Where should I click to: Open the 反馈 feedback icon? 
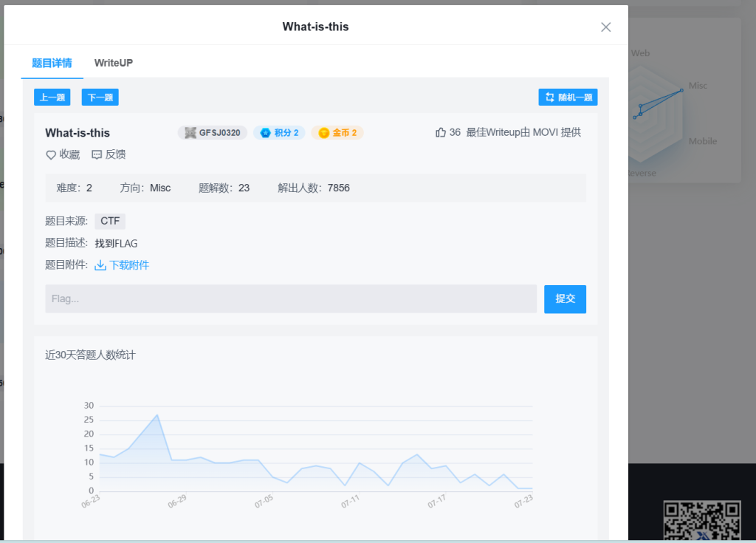pos(97,155)
